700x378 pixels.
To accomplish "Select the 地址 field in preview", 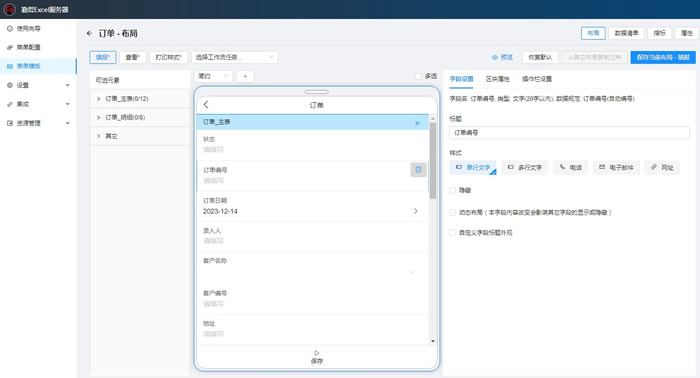I will (312, 329).
